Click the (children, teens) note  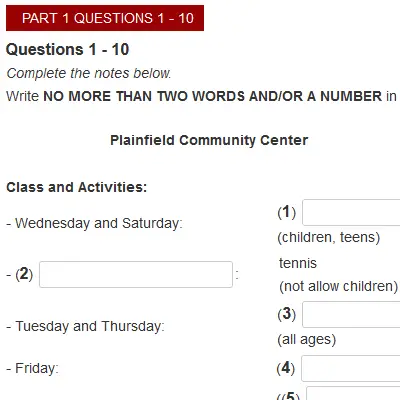coord(329,238)
